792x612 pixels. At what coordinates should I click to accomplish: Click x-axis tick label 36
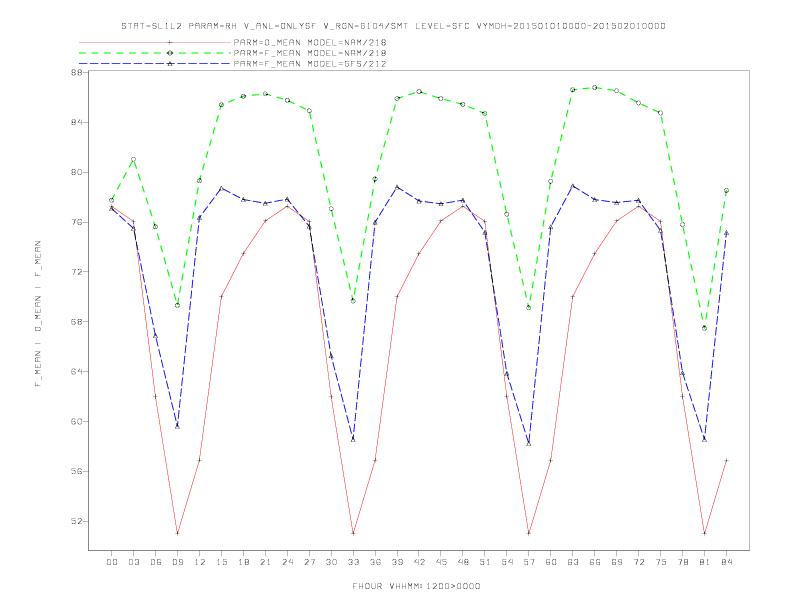[375, 562]
